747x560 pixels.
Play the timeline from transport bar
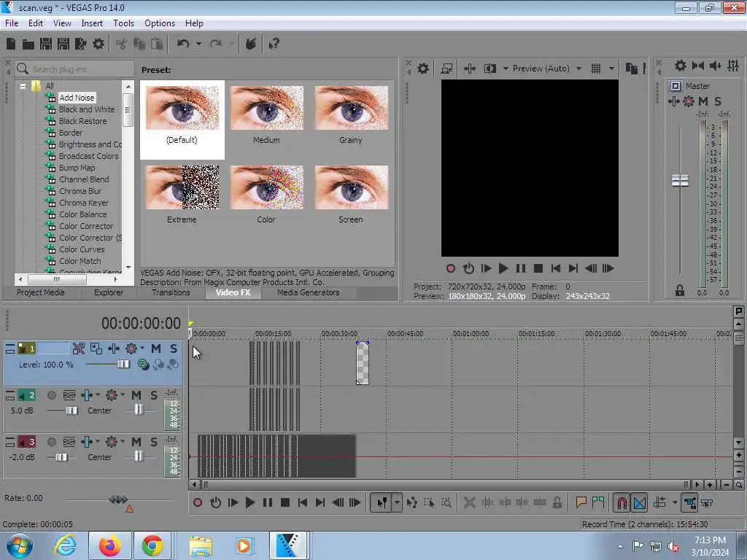(x=249, y=502)
